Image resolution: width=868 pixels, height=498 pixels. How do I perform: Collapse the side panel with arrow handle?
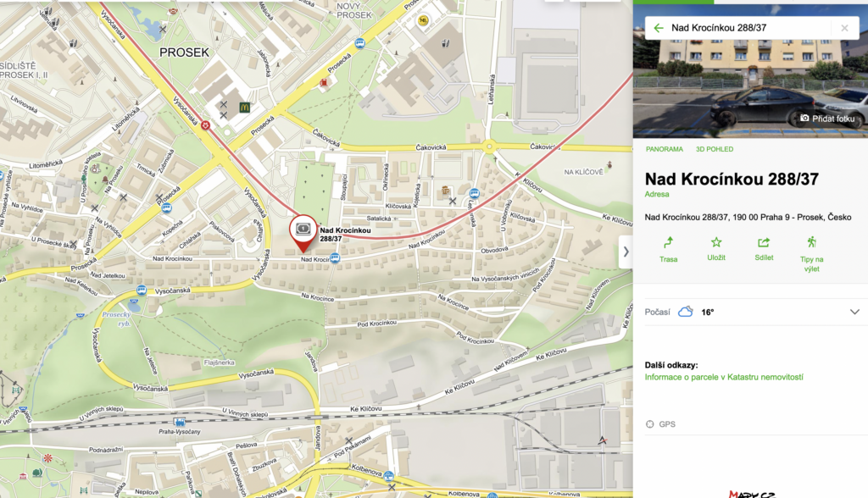coord(626,252)
